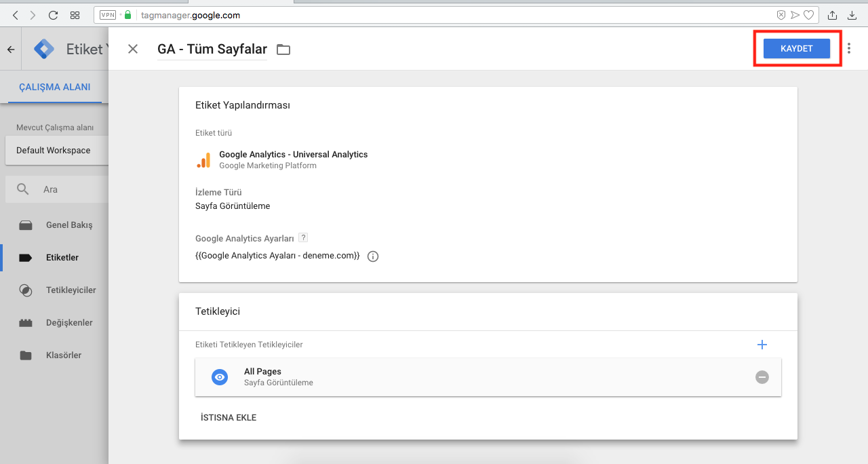
Task: Edit the tag name GA - Tüm Sayfalar
Action: click(212, 49)
